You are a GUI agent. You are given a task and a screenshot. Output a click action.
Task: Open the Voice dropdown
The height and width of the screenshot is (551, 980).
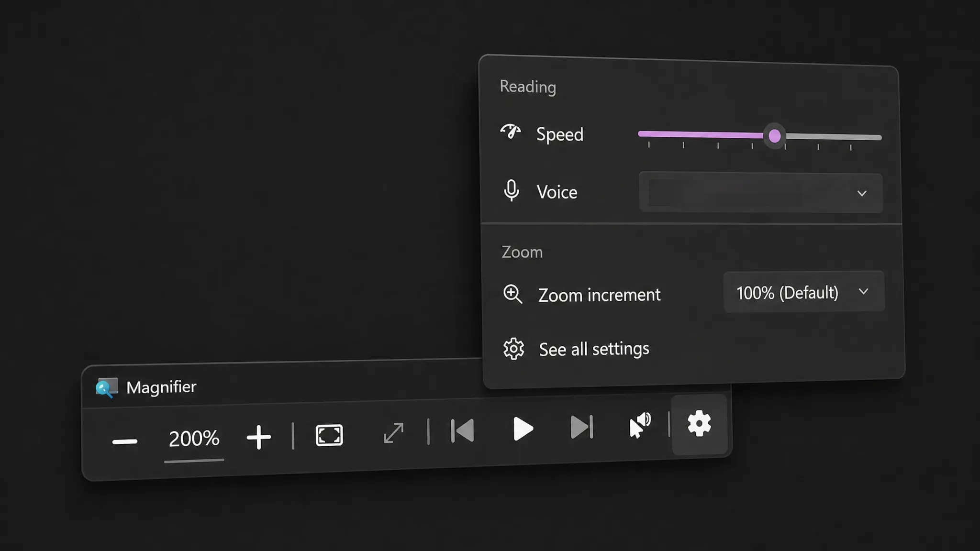coord(761,193)
